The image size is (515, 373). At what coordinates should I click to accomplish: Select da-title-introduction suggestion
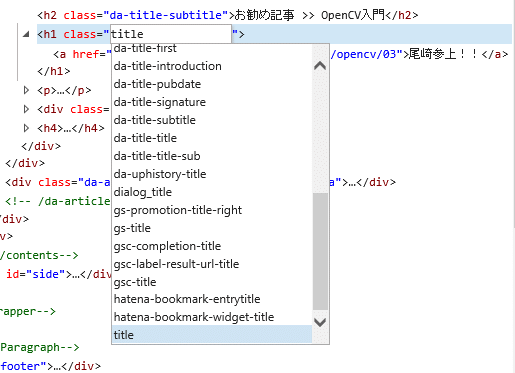pyautogui.click(x=212, y=66)
